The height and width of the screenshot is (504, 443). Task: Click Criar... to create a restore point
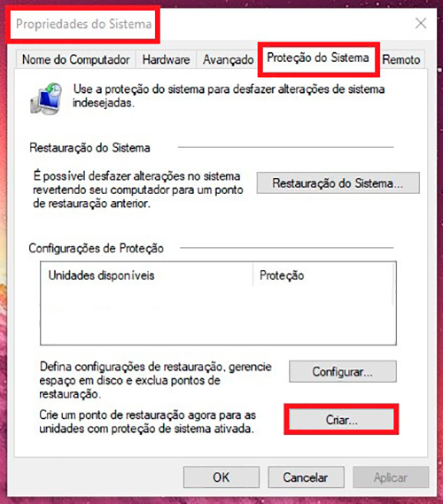[341, 420]
